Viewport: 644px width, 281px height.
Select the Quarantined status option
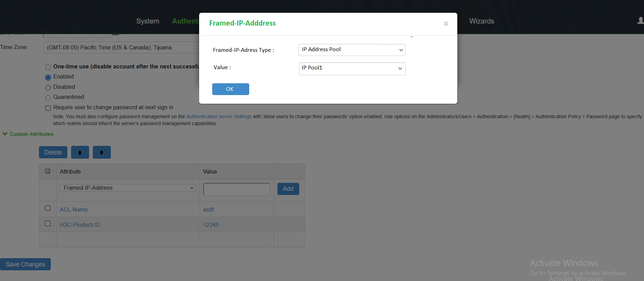[x=48, y=97]
